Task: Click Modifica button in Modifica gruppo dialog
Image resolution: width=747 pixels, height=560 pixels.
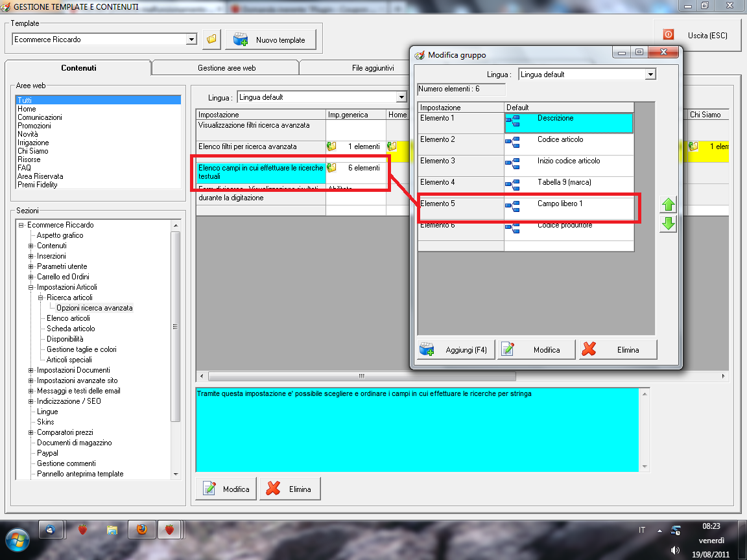Action: (536, 349)
